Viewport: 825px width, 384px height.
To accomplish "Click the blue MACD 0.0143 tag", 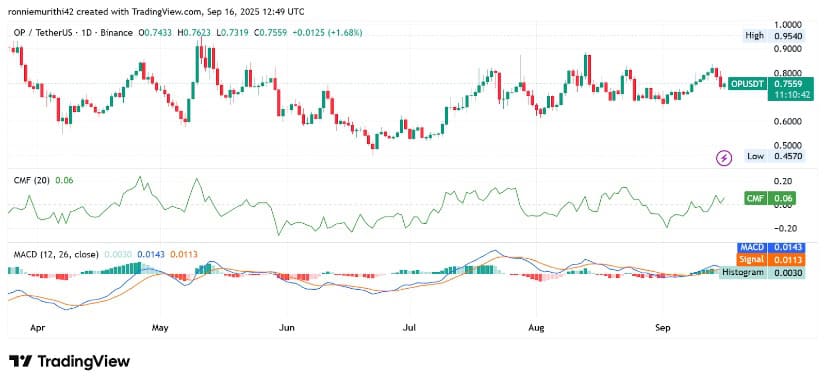I will click(x=770, y=247).
